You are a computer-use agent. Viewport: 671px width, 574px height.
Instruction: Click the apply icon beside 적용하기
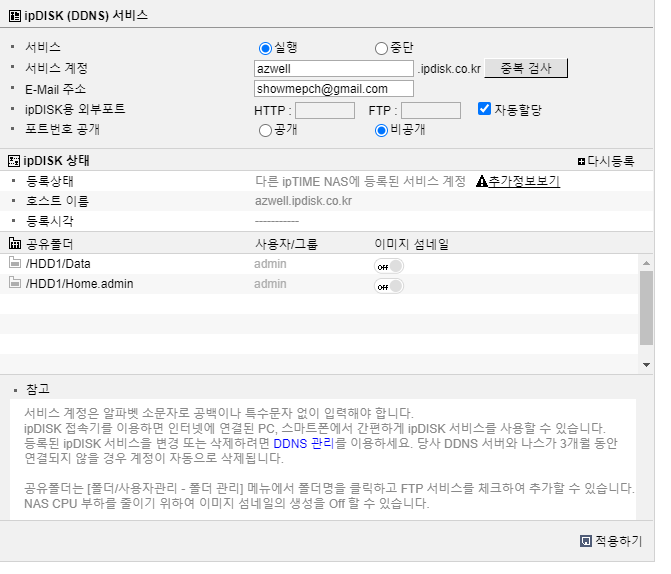point(586,541)
